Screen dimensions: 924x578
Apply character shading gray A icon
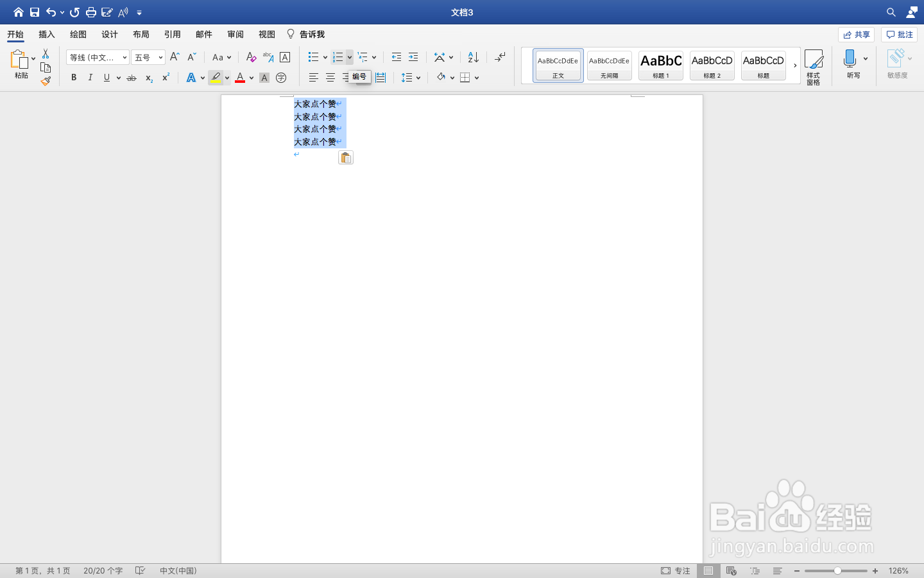click(264, 78)
